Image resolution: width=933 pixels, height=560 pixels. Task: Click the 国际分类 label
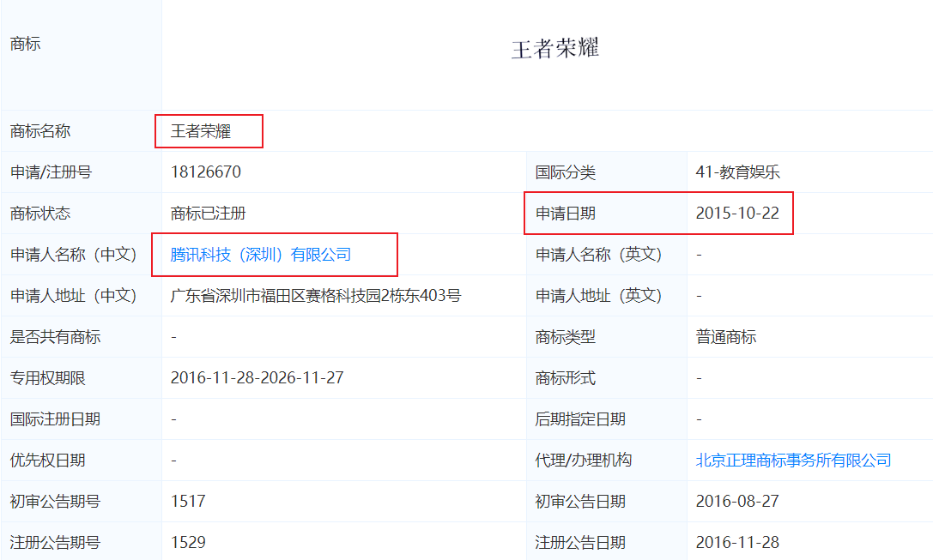[x=566, y=172]
